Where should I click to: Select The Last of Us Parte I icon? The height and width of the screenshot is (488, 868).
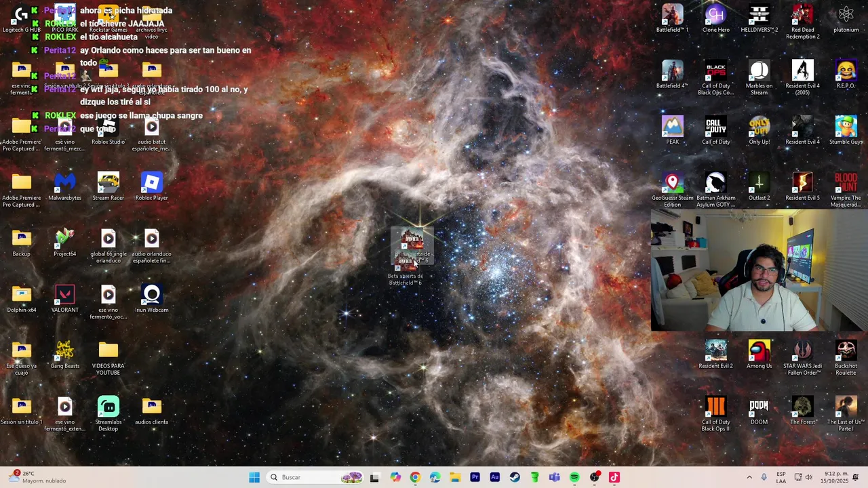click(x=846, y=414)
